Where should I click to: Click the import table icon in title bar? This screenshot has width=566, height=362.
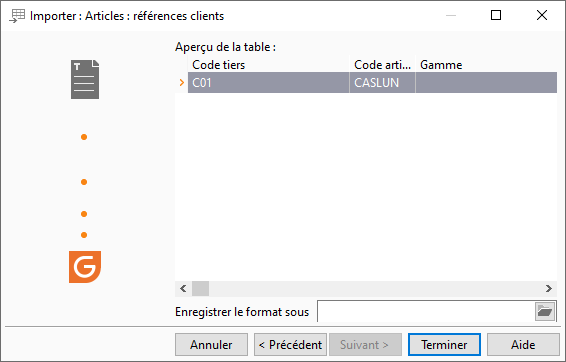(17, 16)
